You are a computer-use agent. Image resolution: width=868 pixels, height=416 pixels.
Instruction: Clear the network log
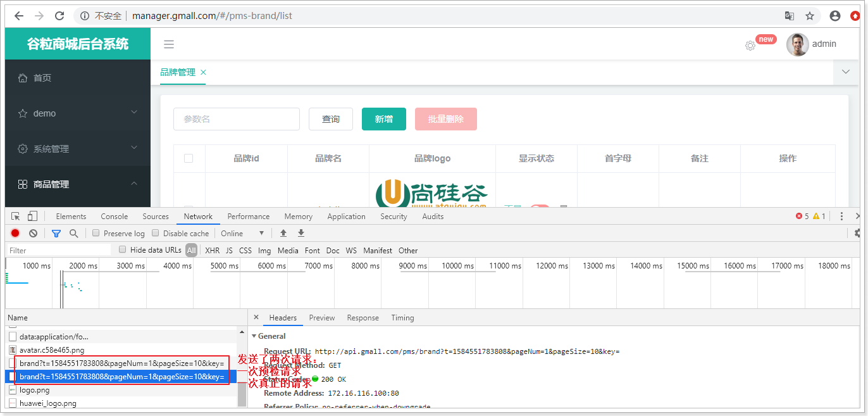tap(33, 234)
